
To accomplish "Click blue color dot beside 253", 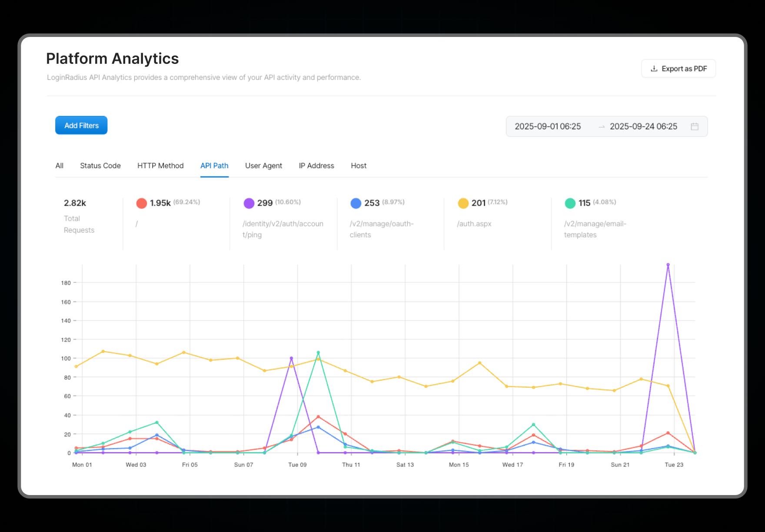I will (356, 203).
